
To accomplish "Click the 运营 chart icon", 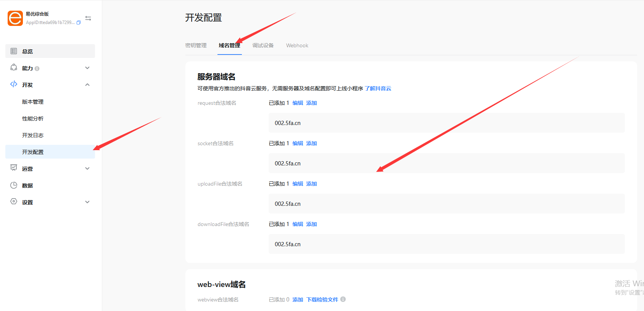I will click(14, 168).
